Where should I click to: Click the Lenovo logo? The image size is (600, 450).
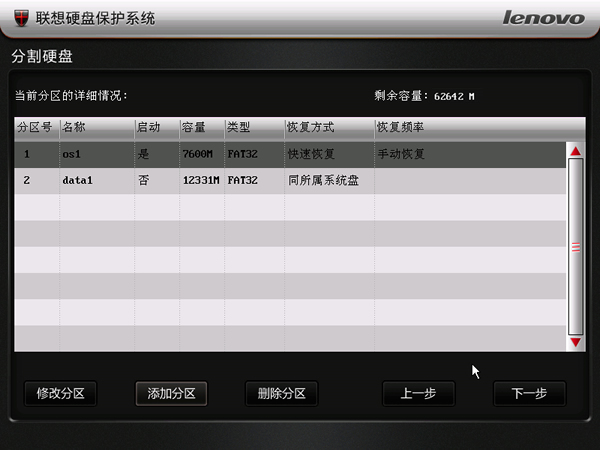542,18
